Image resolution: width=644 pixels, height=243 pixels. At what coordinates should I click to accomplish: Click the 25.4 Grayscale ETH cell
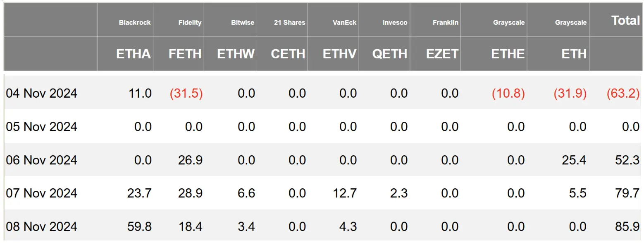(x=575, y=160)
